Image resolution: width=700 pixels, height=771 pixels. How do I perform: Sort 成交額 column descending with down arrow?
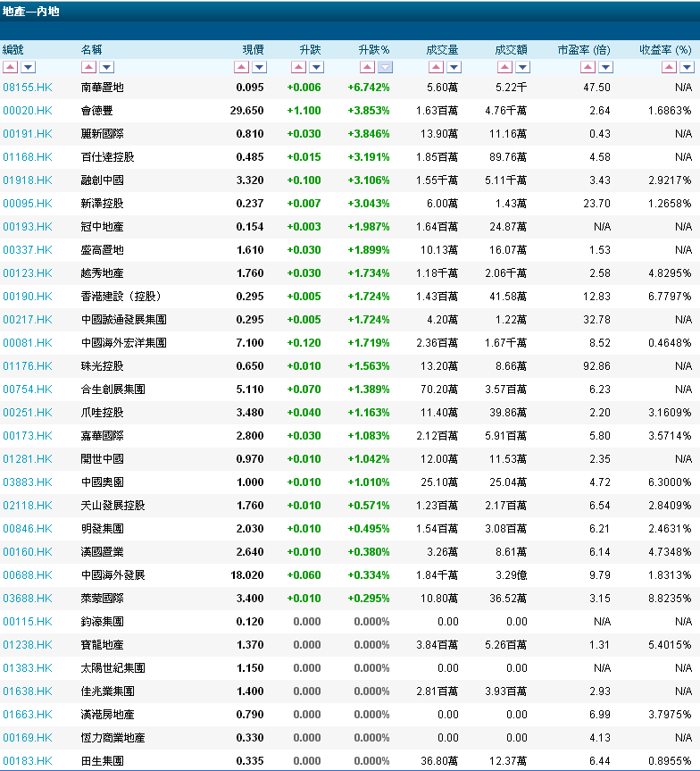[522, 67]
